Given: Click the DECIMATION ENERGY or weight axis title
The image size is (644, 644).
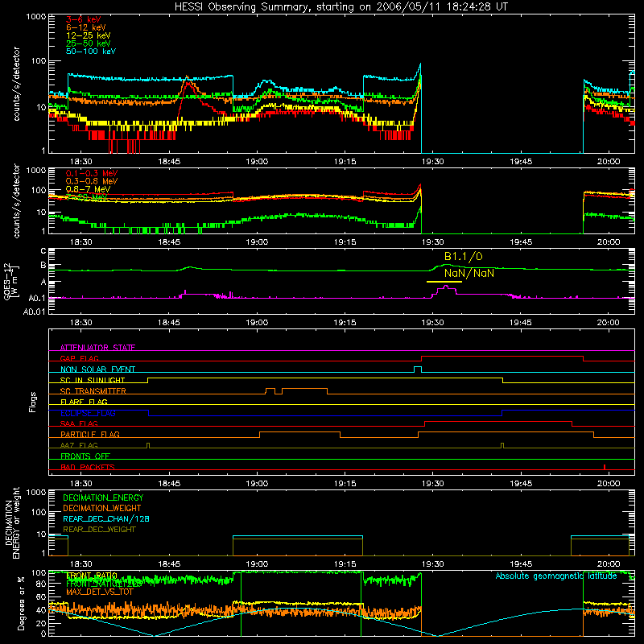Looking at the screenshot, I should click(12, 522).
